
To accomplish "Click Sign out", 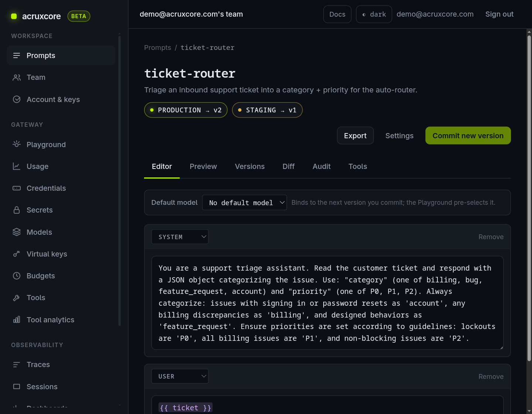I will click(x=499, y=14).
